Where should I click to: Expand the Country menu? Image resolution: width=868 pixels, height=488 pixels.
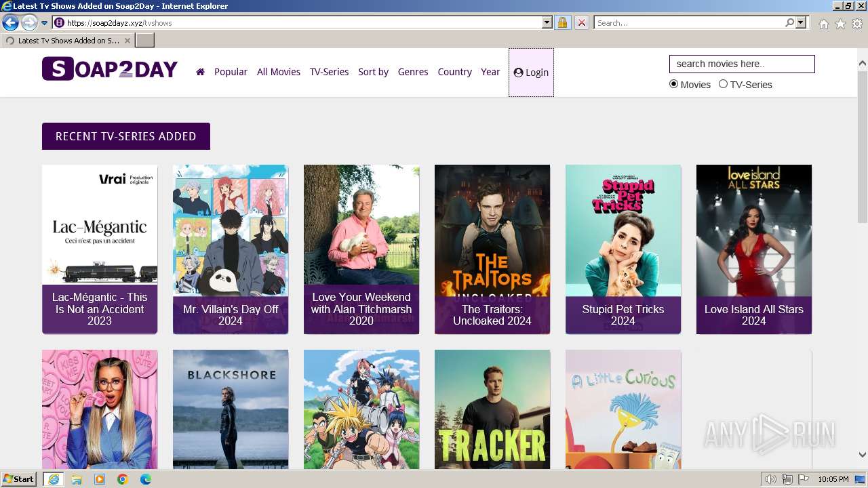click(x=454, y=72)
